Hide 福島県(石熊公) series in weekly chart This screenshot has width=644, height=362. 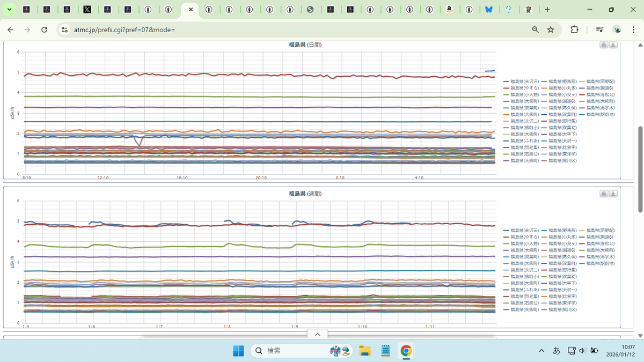pos(521,303)
